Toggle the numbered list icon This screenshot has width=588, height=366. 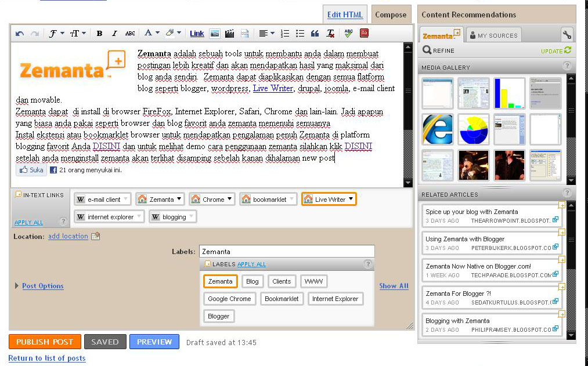(x=285, y=33)
